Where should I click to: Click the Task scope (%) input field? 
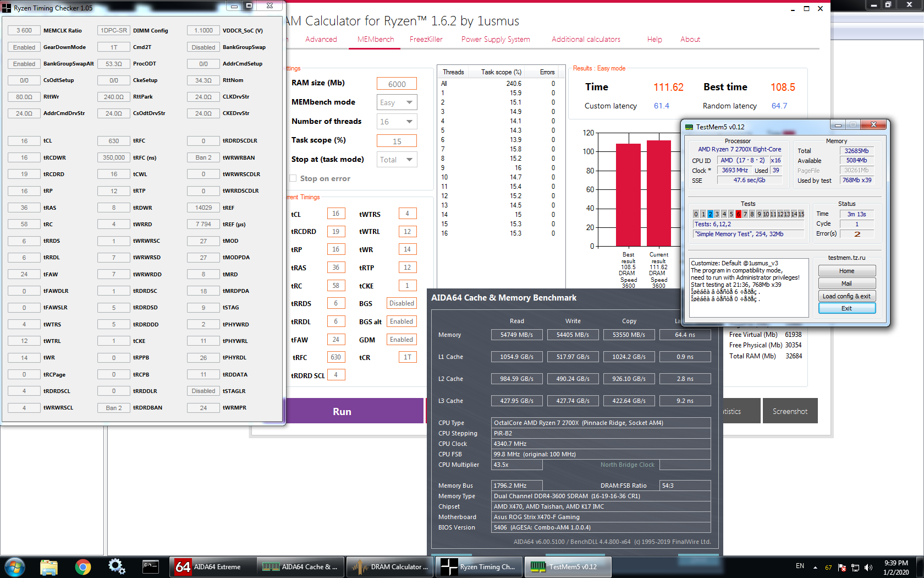tap(397, 141)
